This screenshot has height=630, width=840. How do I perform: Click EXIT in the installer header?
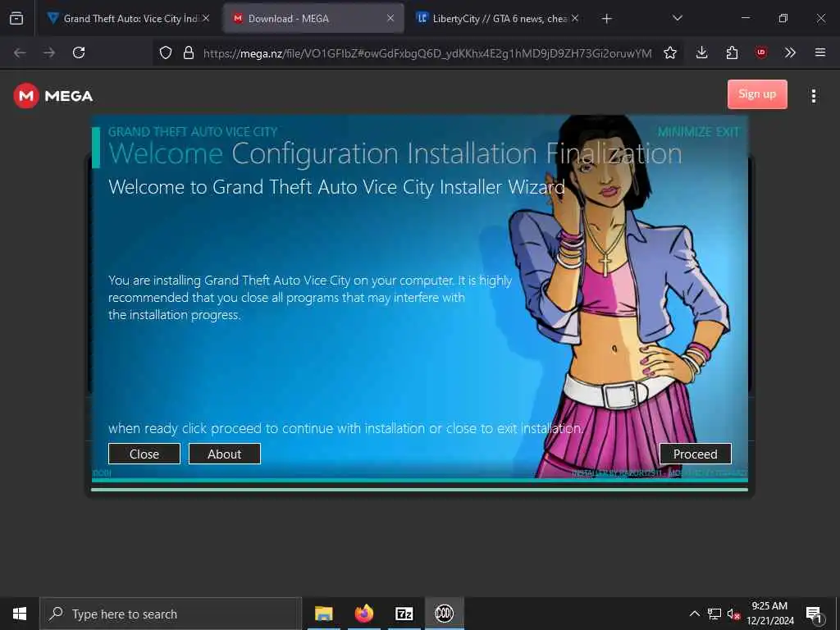pos(727,132)
